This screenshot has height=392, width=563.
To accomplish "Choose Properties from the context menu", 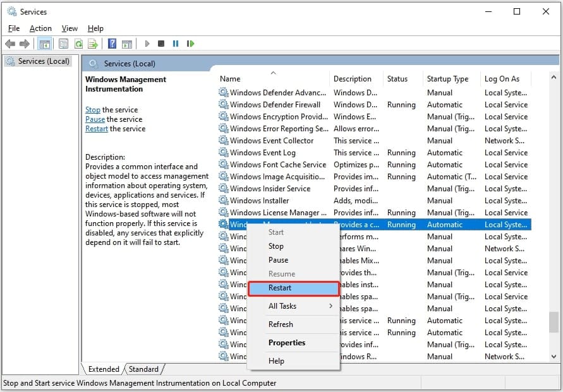I will coord(287,343).
